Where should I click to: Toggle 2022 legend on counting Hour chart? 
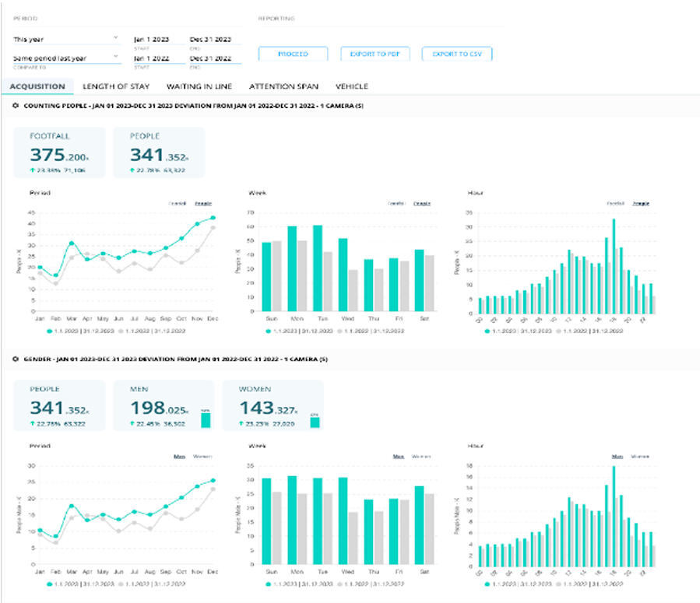tap(589, 331)
